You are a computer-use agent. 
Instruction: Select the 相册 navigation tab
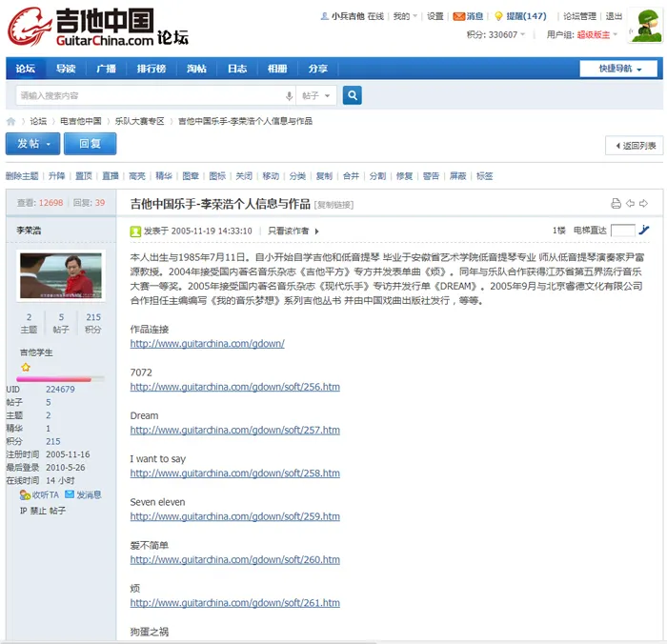(x=277, y=69)
